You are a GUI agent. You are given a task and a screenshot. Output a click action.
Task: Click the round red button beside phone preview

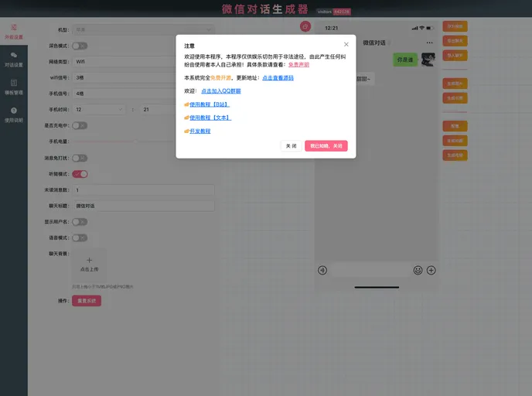pos(305,26)
